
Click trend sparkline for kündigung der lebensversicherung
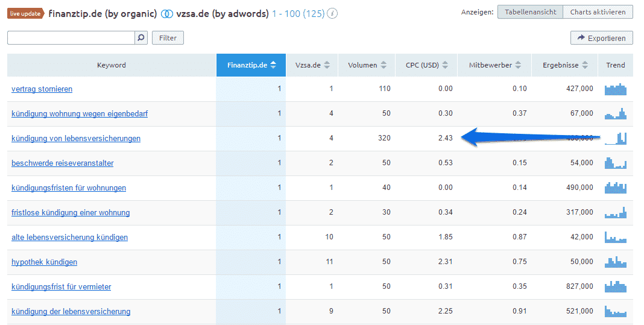(615, 311)
